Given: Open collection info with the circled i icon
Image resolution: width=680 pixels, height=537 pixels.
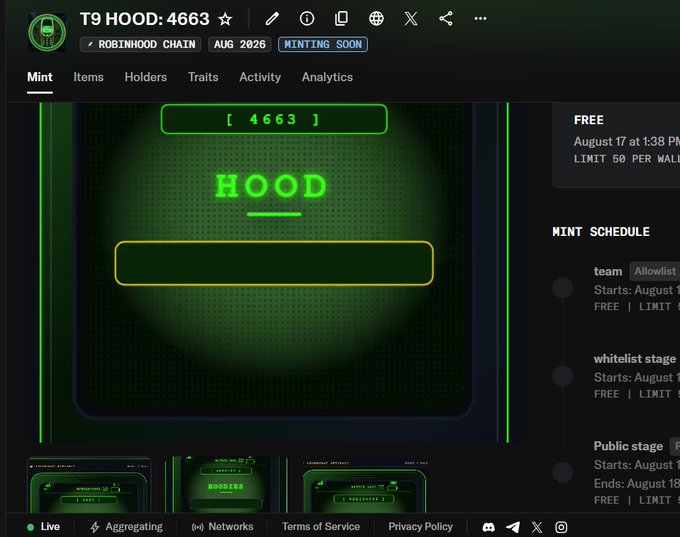Looking at the screenshot, I should pos(307,19).
